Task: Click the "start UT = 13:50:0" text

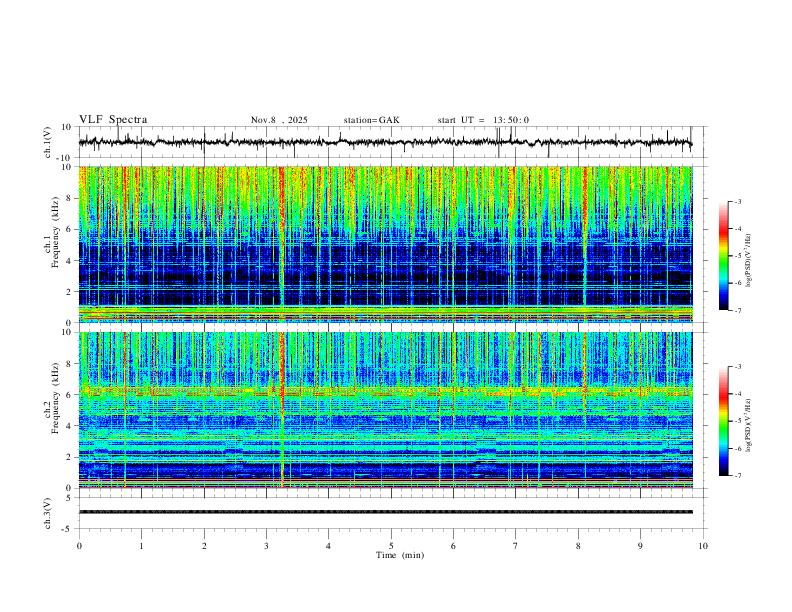Action: click(x=483, y=120)
